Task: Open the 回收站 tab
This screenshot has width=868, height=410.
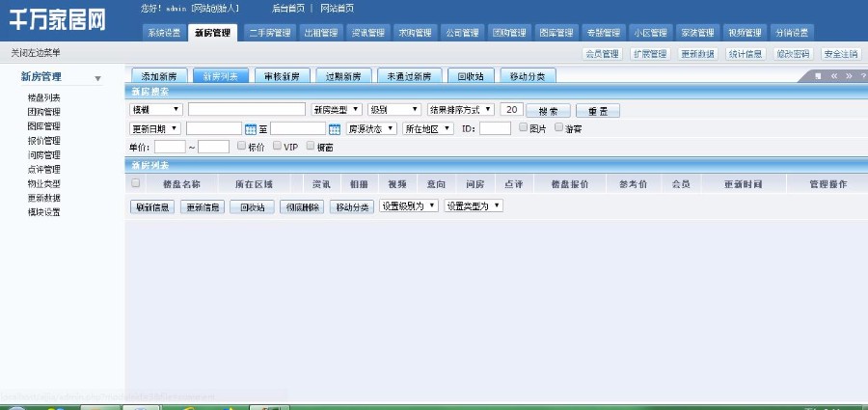Action: pos(471,76)
